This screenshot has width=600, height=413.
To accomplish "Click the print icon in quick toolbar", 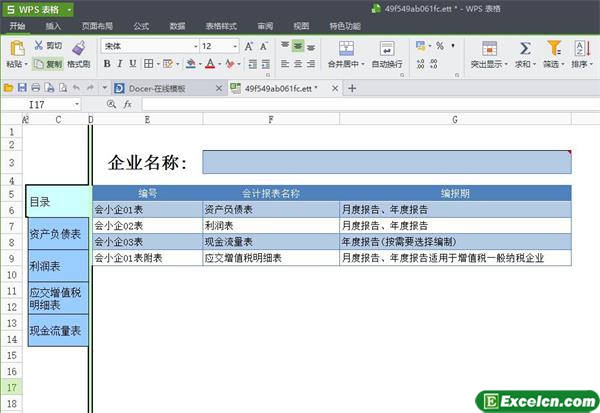I will pyautogui.click(x=36, y=88).
